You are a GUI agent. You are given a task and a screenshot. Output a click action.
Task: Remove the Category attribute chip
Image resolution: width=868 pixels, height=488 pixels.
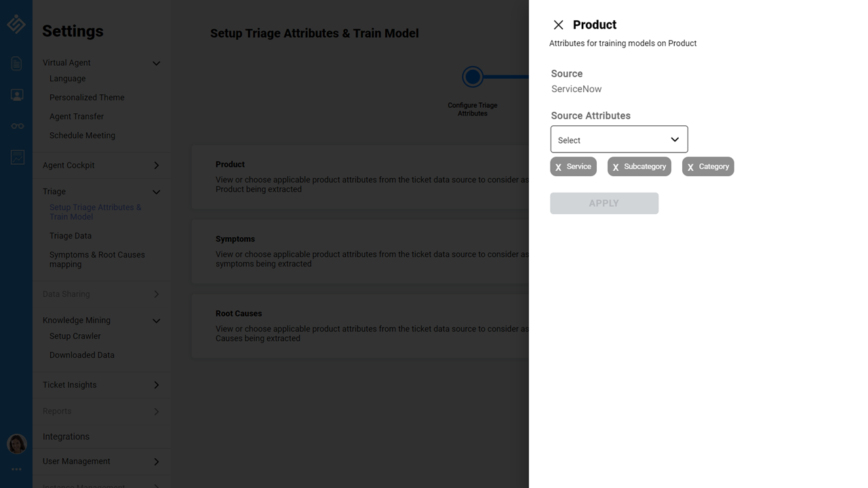click(x=690, y=167)
